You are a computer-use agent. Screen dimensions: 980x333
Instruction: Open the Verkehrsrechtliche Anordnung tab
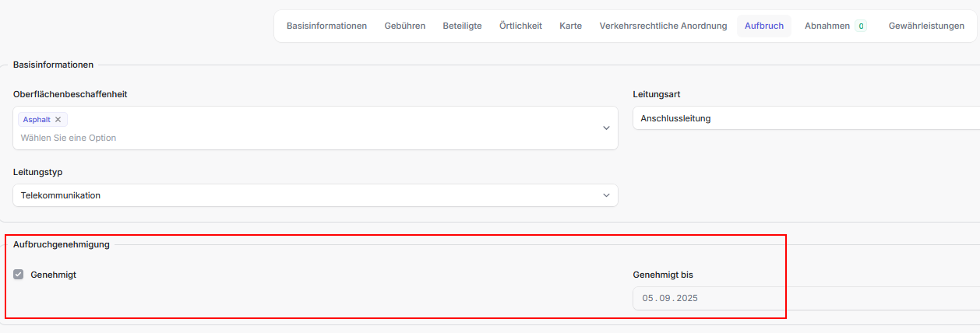click(663, 26)
